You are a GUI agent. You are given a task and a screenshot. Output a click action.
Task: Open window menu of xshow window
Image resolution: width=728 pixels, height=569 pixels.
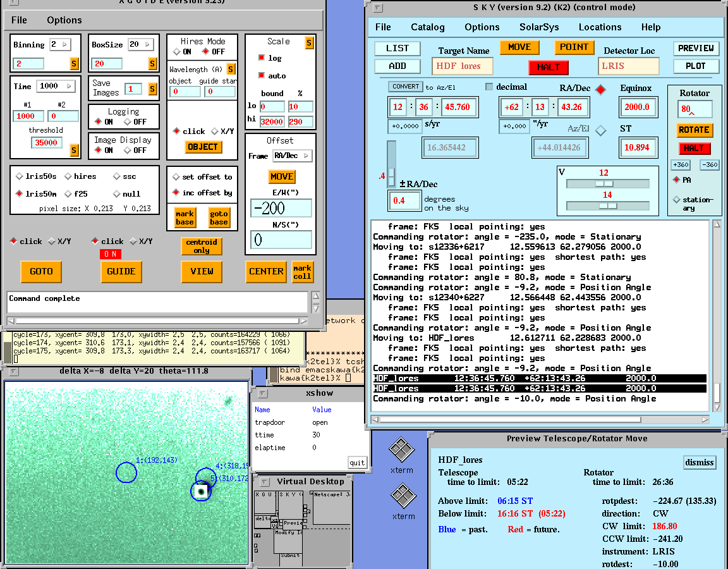pyautogui.click(x=262, y=393)
